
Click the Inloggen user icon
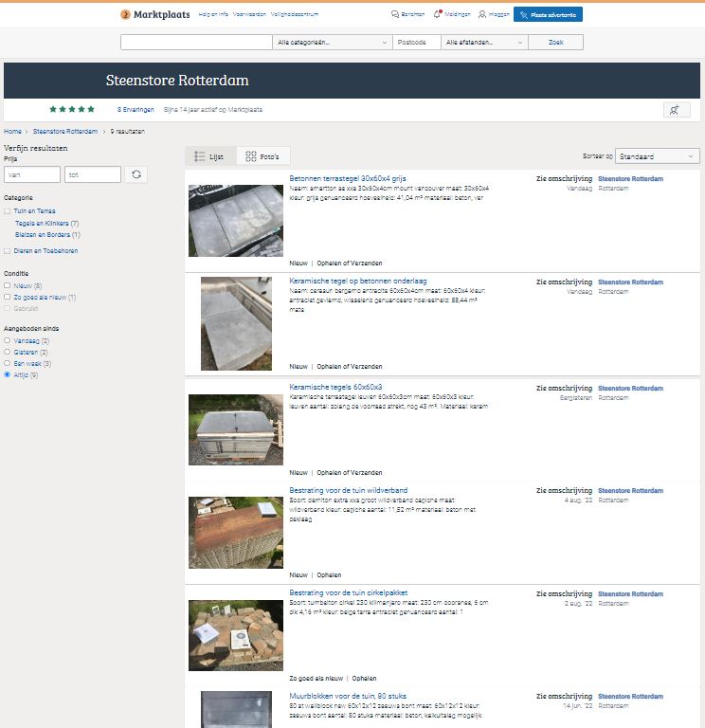point(482,14)
